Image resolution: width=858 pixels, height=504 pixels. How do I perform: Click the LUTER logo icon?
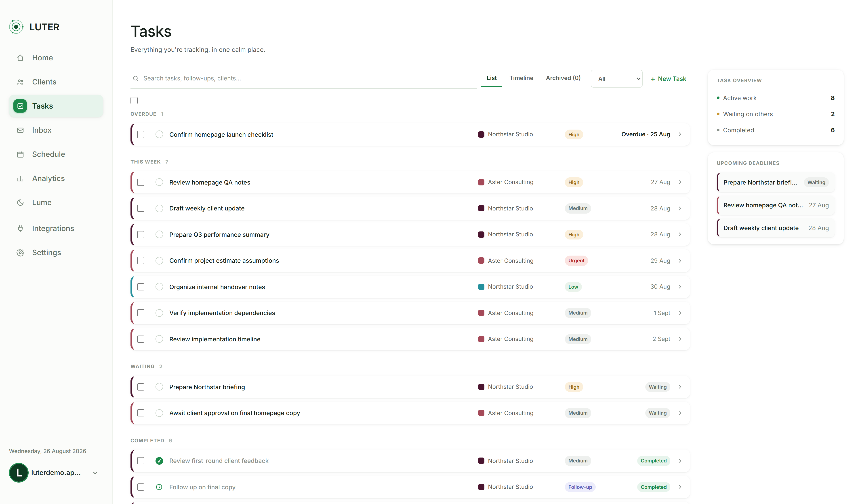pos(16,27)
